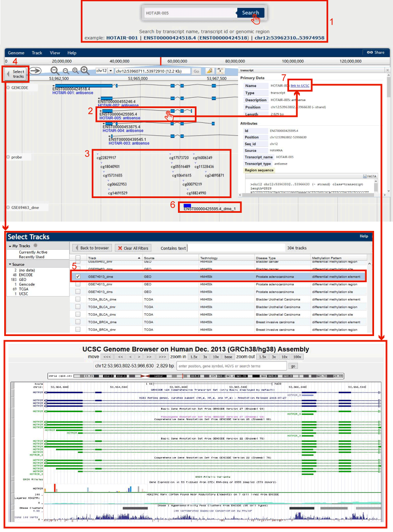393x532 pixels.
Task: Click the highlight region marker icon
Action: pos(209,71)
